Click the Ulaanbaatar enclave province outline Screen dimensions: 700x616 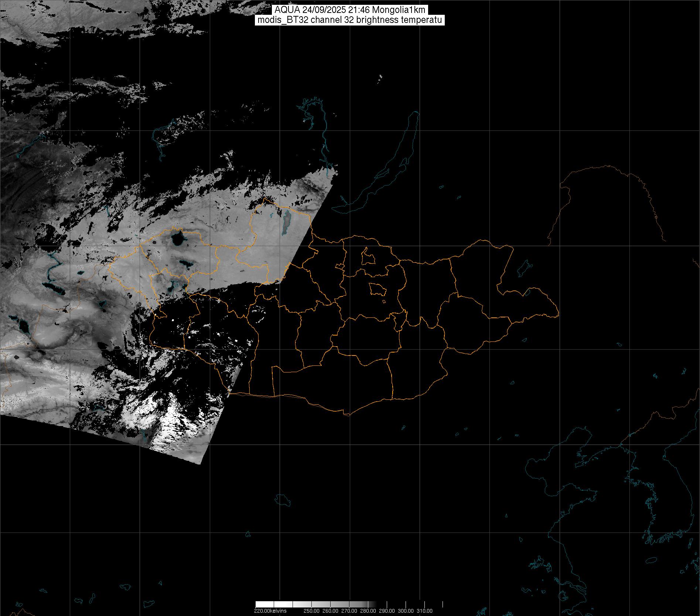pos(377,289)
